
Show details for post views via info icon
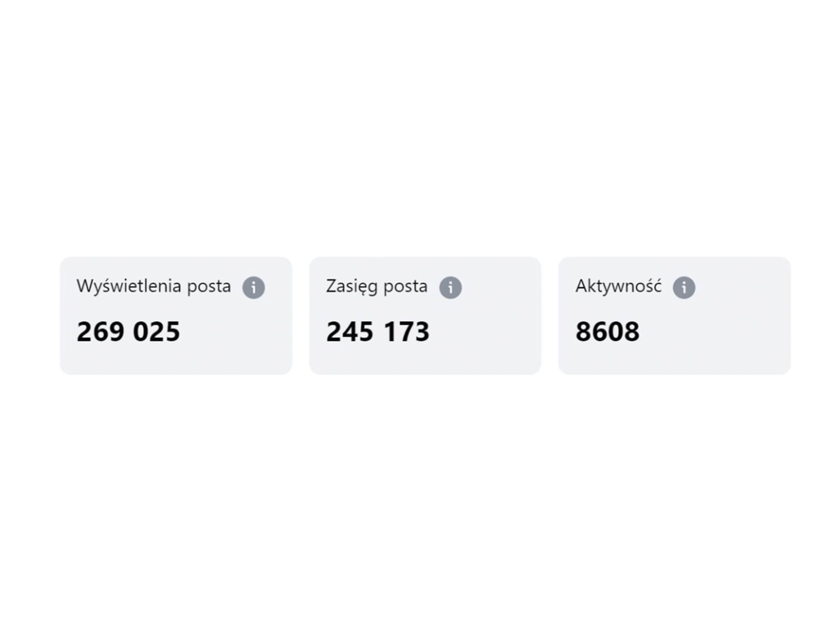tap(254, 287)
